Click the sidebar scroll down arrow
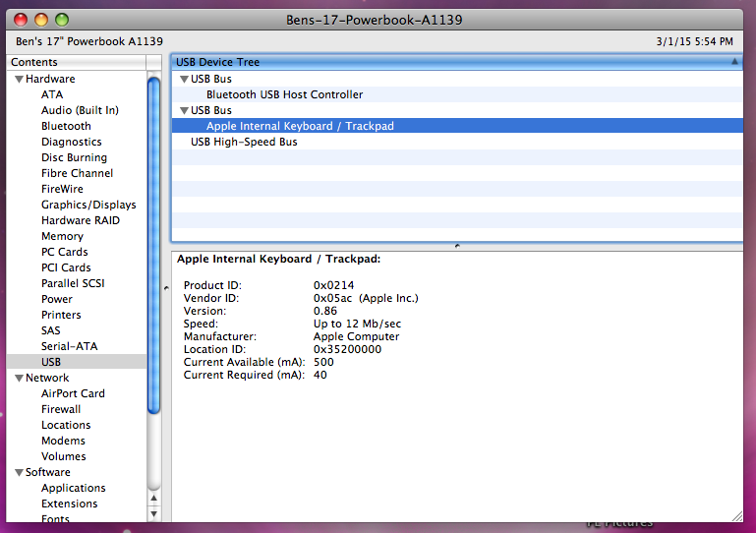756x533 pixels. click(x=153, y=513)
